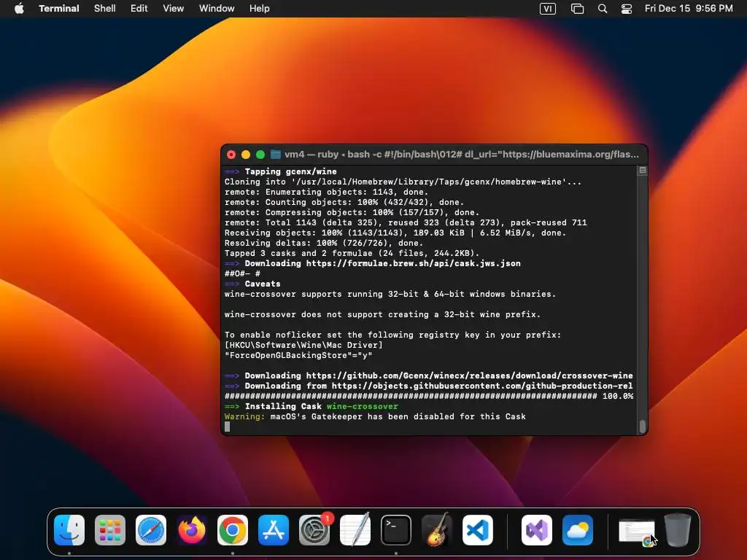The width and height of the screenshot is (747, 560).
Task: Open Google Chrome from the dock
Action: [x=233, y=530]
